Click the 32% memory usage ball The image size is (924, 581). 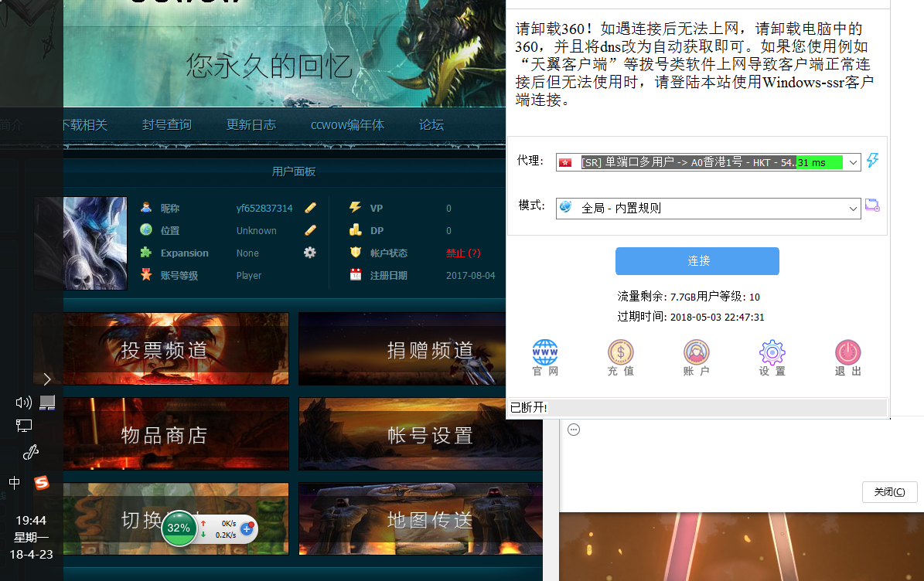click(x=179, y=528)
